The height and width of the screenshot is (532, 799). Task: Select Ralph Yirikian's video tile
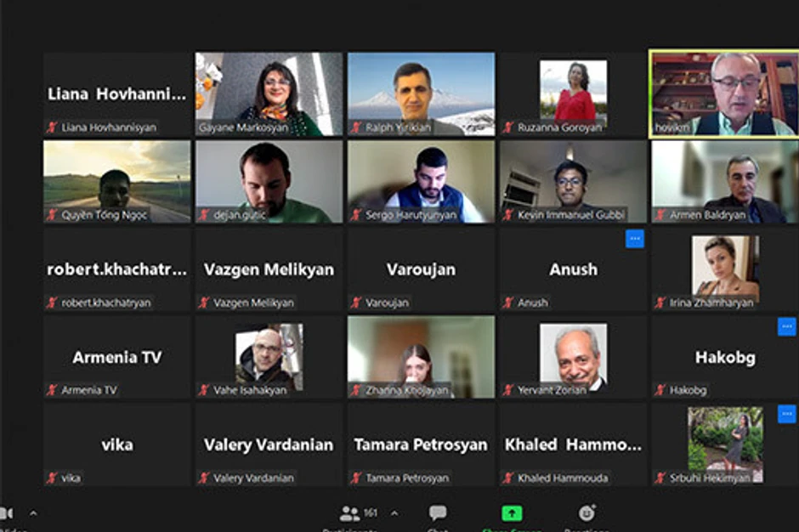421,93
